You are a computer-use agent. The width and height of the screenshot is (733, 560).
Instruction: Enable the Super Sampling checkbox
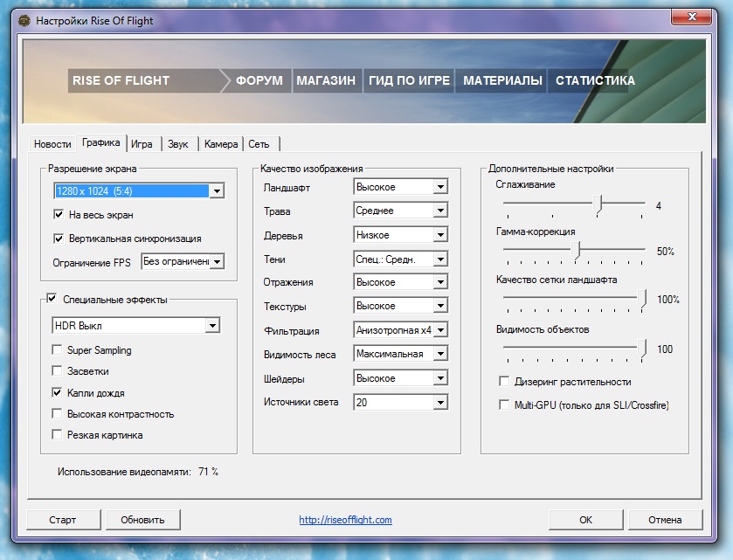(57, 349)
